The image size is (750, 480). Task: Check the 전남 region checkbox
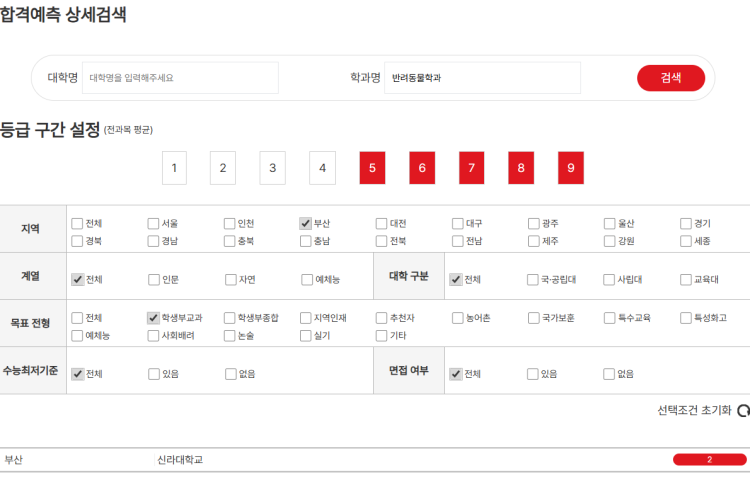[x=458, y=241]
